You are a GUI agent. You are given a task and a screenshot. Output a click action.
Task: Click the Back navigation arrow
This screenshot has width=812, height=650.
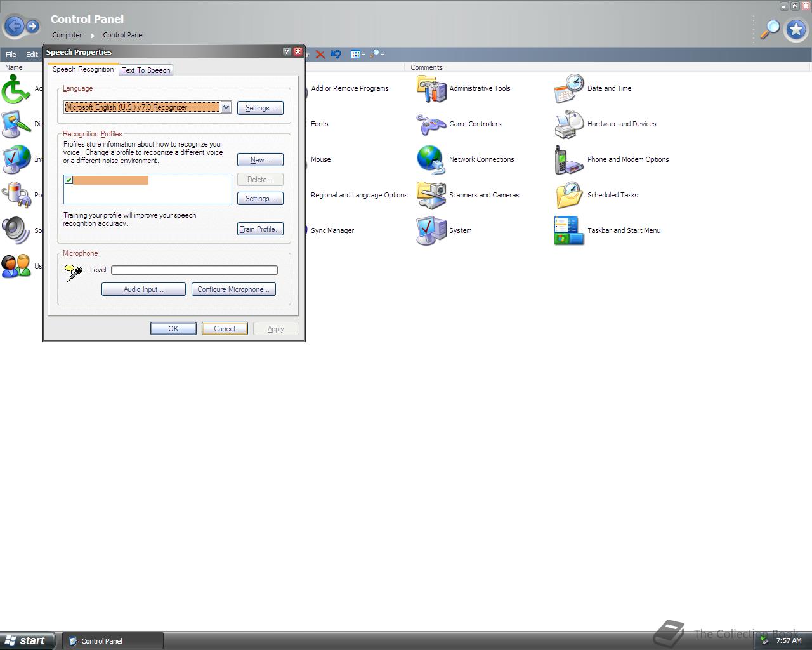click(15, 27)
